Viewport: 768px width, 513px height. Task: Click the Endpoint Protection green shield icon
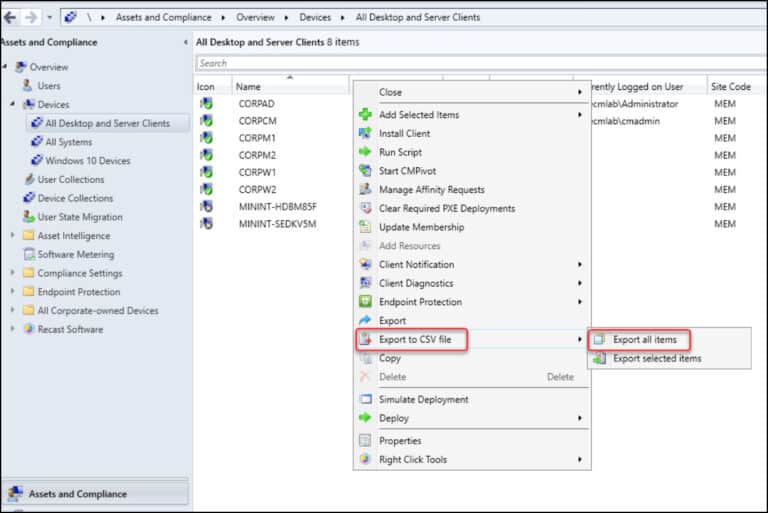pos(365,301)
